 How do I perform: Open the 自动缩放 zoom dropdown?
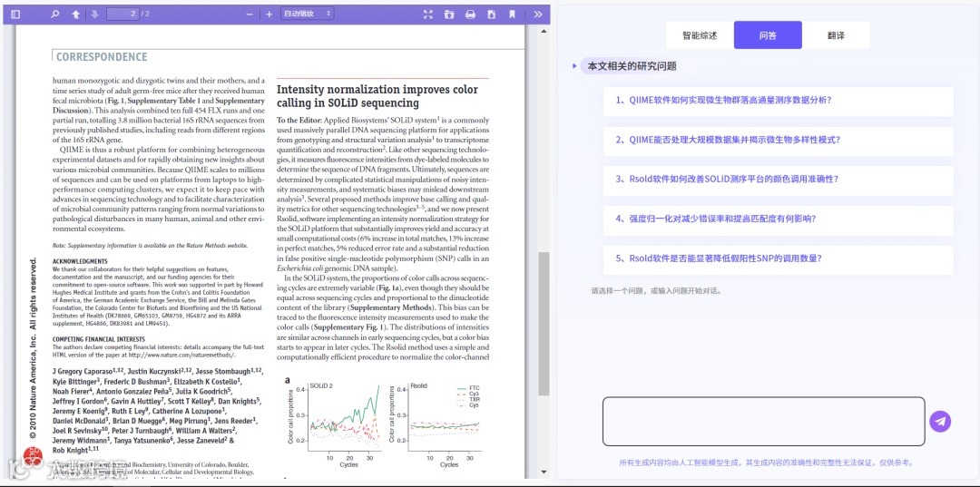(307, 14)
